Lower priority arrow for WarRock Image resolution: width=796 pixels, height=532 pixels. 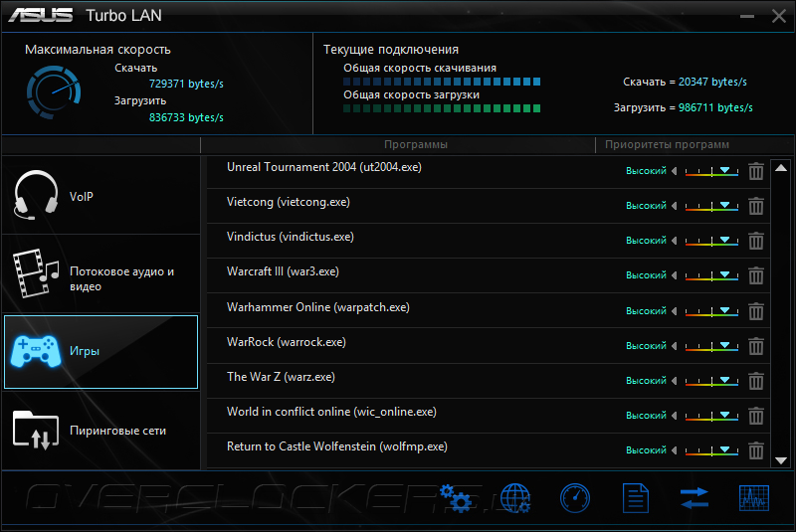(675, 346)
